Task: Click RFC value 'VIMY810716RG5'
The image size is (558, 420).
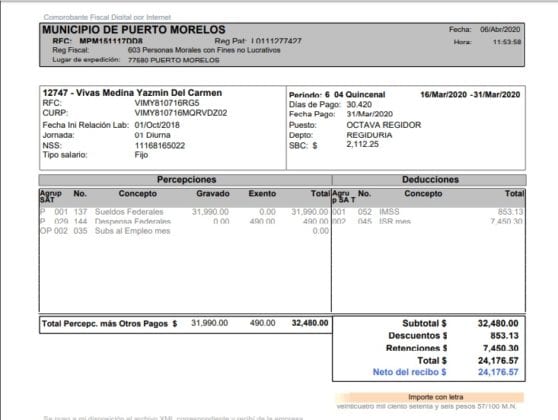Action: tap(167, 103)
